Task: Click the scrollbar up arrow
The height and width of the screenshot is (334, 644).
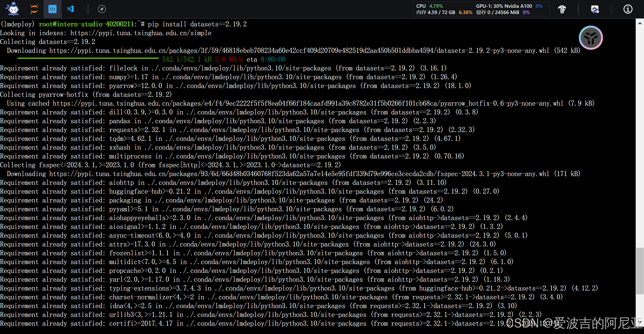Action: (640, 23)
